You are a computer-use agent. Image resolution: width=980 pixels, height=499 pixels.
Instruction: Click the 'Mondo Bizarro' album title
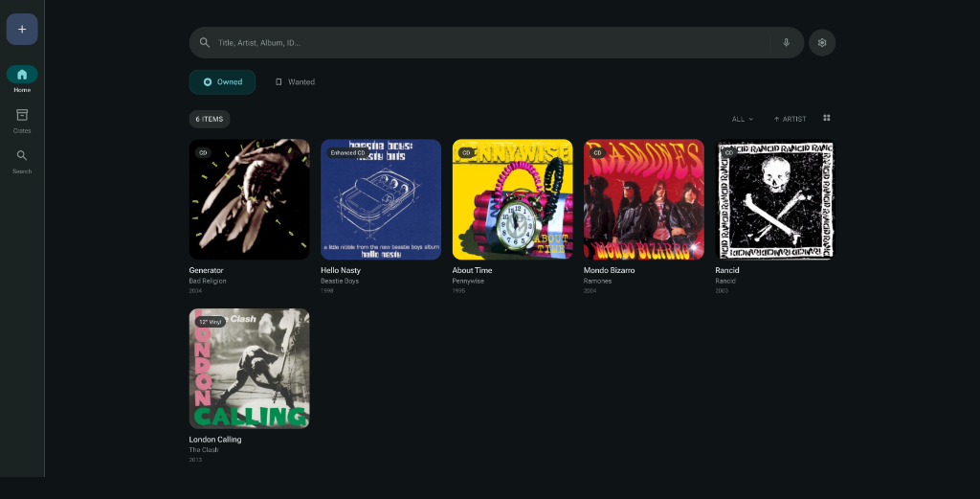coord(610,270)
